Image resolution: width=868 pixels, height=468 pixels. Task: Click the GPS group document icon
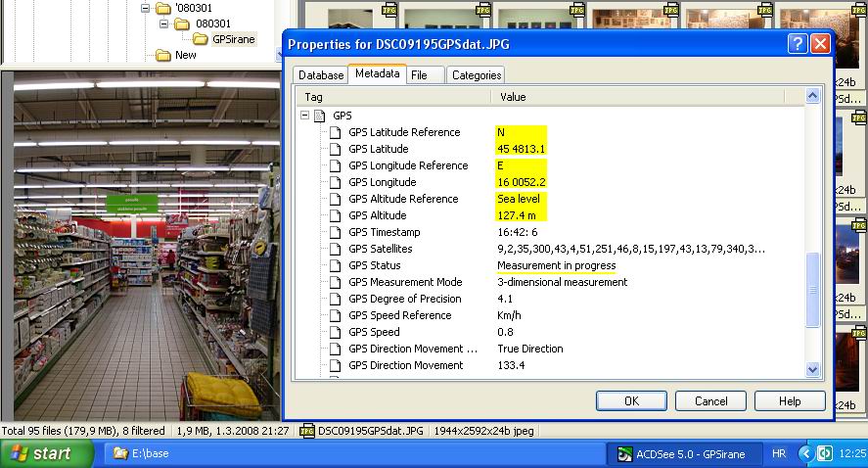[x=319, y=116]
